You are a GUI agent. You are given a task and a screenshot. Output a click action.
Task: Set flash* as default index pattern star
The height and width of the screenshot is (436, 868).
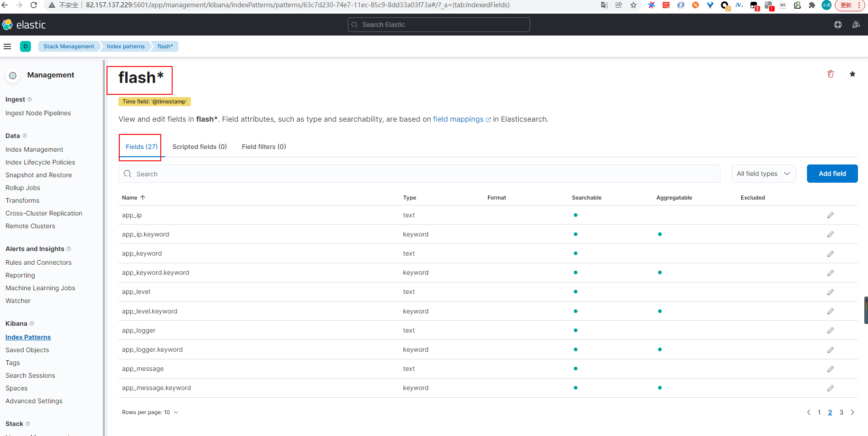853,74
